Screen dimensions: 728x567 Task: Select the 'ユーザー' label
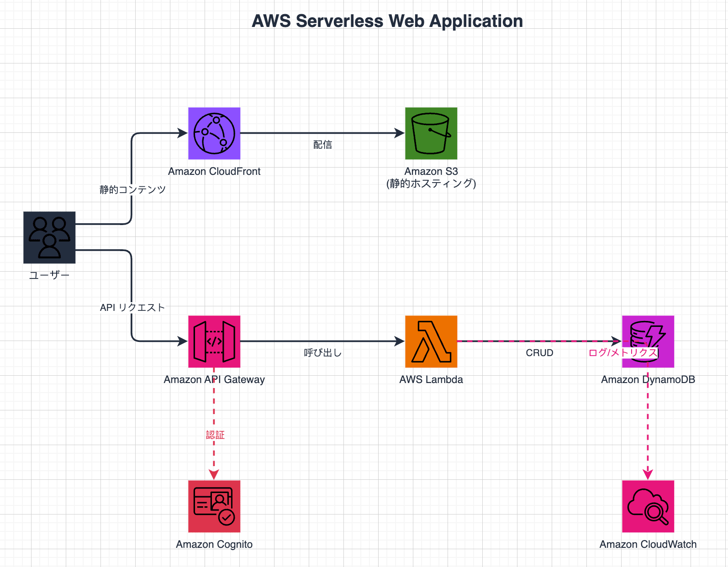click(x=49, y=275)
